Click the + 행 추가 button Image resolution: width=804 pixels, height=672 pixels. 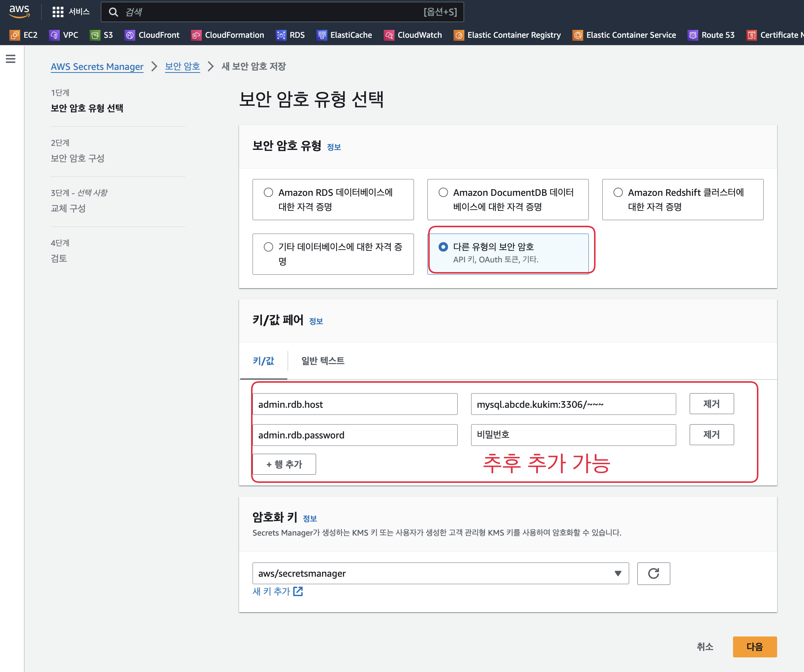[284, 464]
